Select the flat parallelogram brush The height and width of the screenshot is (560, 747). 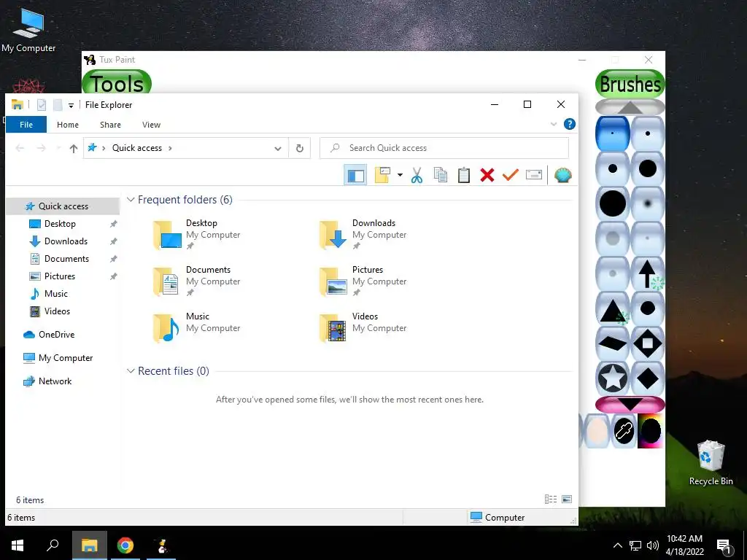[x=613, y=343]
